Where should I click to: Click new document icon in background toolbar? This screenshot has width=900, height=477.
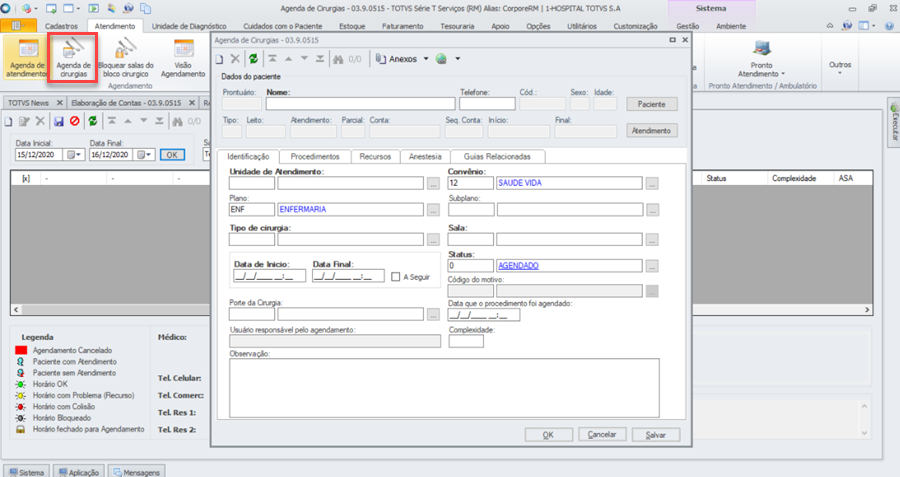point(8,121)
